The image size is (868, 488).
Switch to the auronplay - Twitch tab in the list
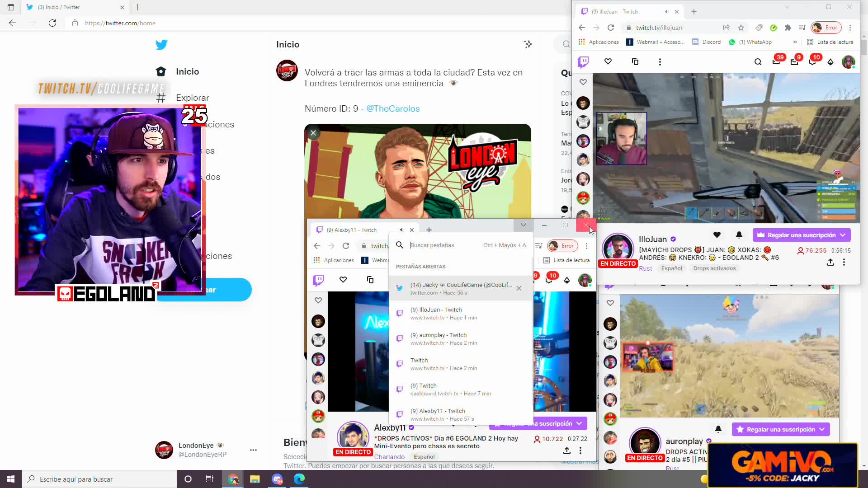(x=461, y=339)
